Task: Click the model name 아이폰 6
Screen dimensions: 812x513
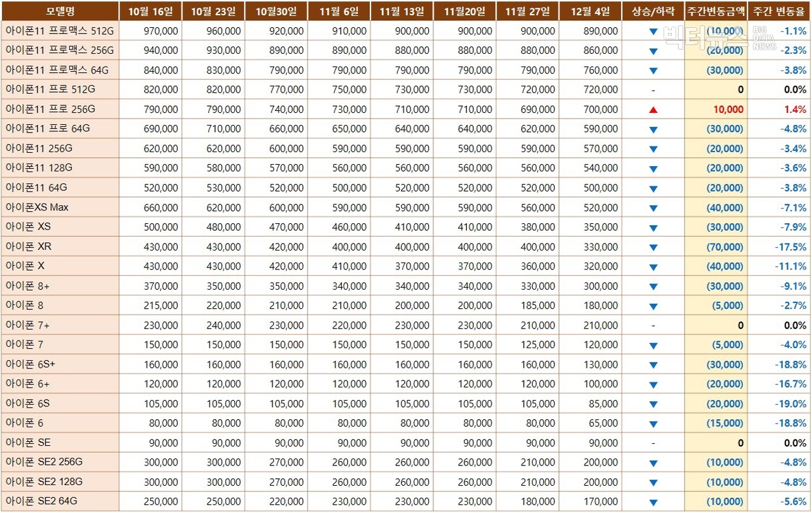Action: click(24, 423)
